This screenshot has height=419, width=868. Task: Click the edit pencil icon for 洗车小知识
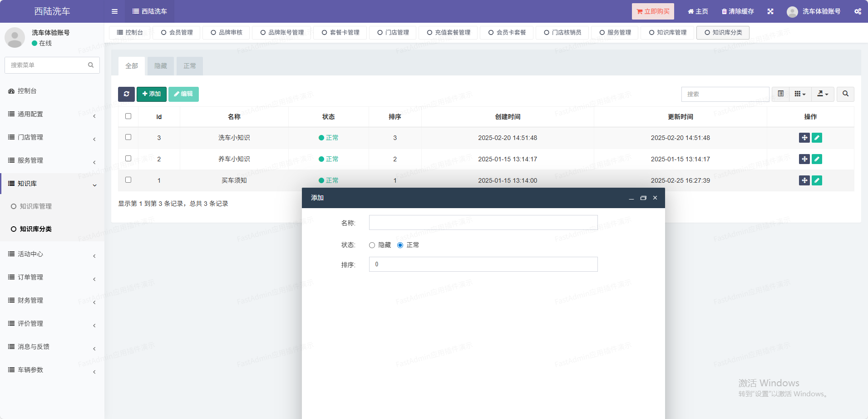click(x=817, y=138)
